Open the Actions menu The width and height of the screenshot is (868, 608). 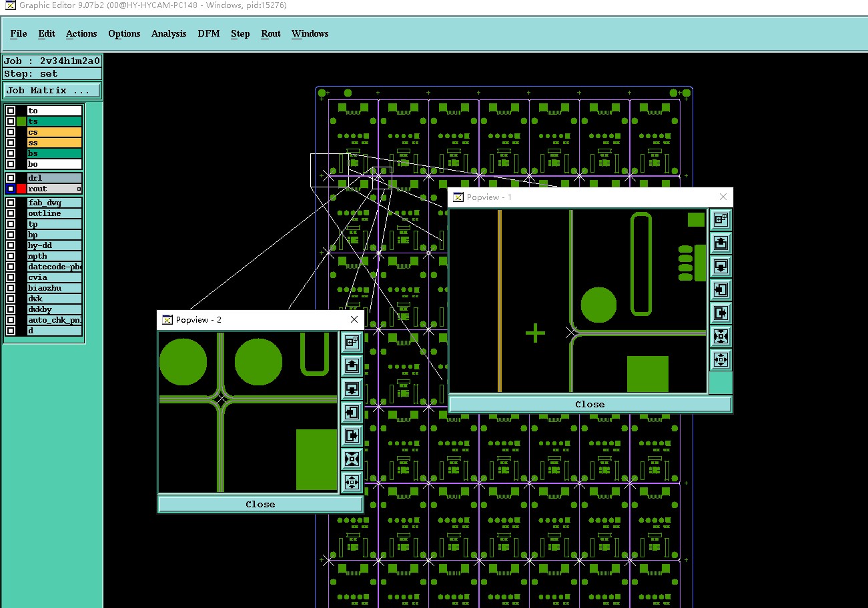(x=81, y=33)
